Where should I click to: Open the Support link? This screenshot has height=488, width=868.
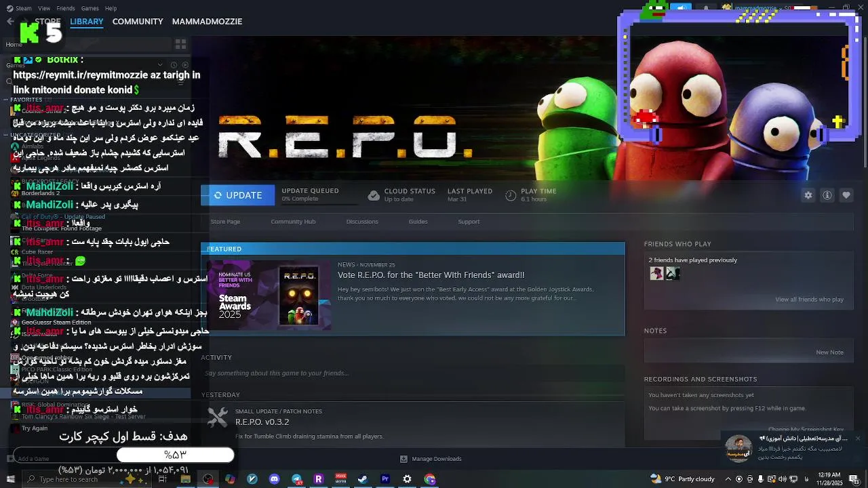pos(469,222)
